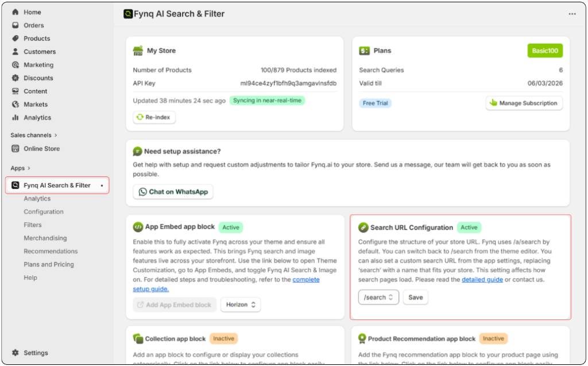The image size is (588, 366).
Task: Click the Free Trial badge
Action: [x=376, y=103]
